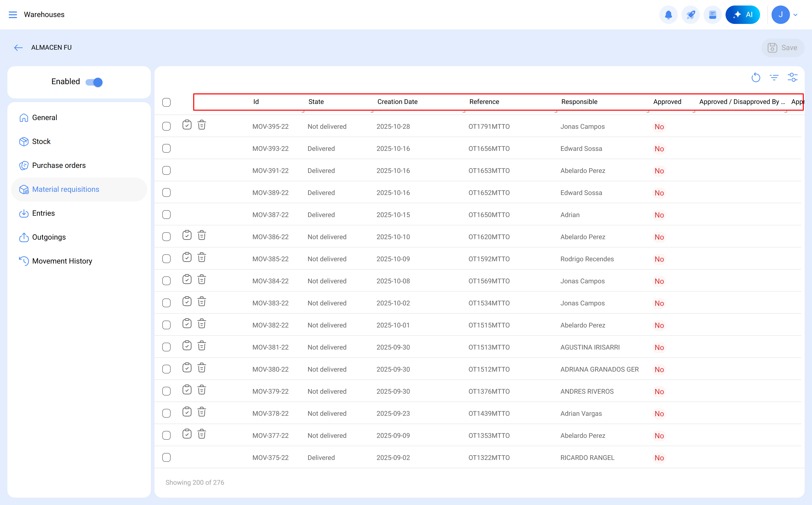812x505 pixels.
Task: Open the rocket icon in header
Action: pyautogui.click(x=690, y=15)
